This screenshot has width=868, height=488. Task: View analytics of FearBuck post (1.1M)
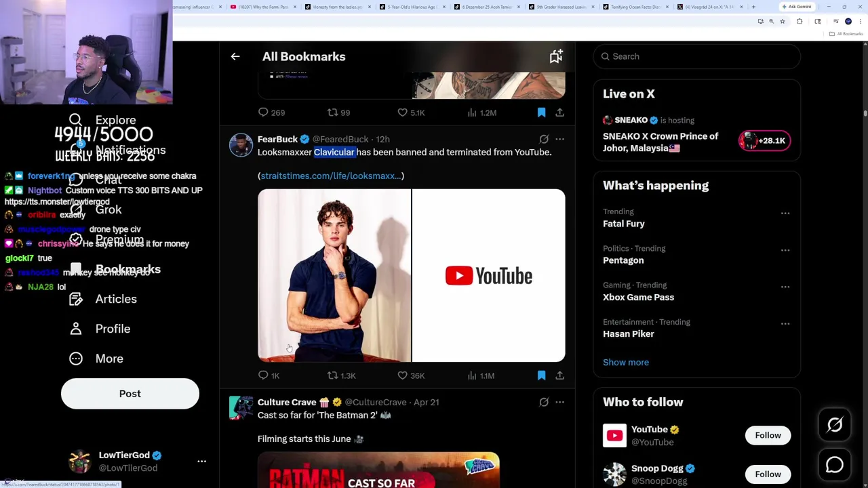pos(481,375)
